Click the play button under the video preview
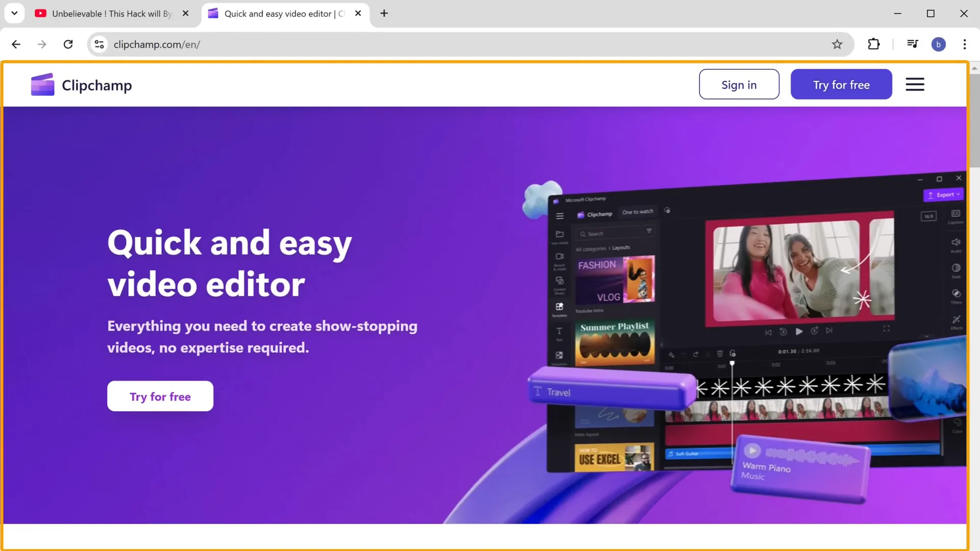 coord(799,331)
